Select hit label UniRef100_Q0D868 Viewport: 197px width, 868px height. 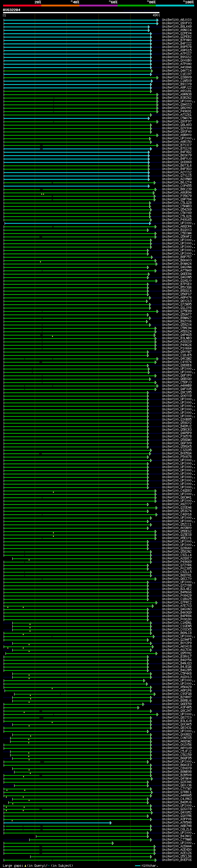click(x=177, y=162)
